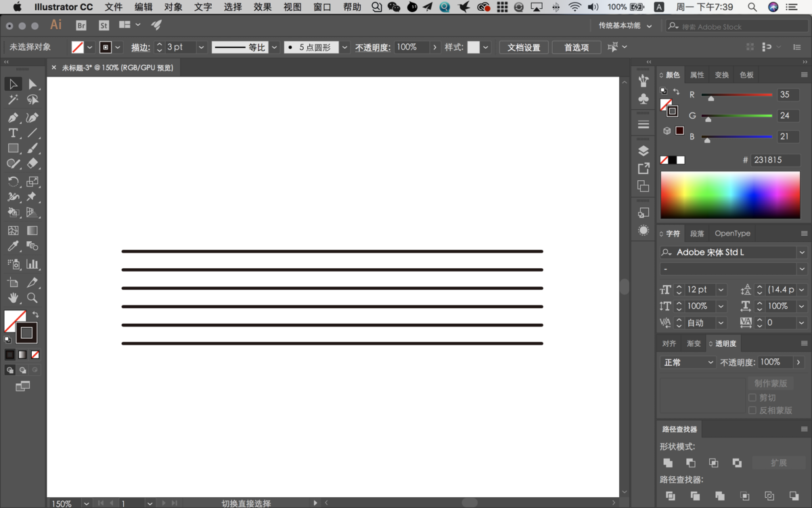Screen dimensions: 812x508
Task: Select the Eraser tool
Action: click(32, 164)
